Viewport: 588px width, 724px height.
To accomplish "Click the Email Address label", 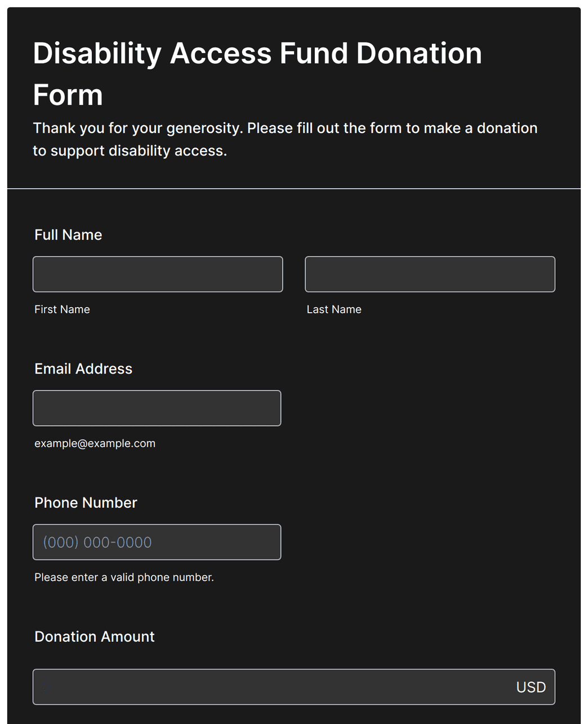I will (x=83, y=369).
